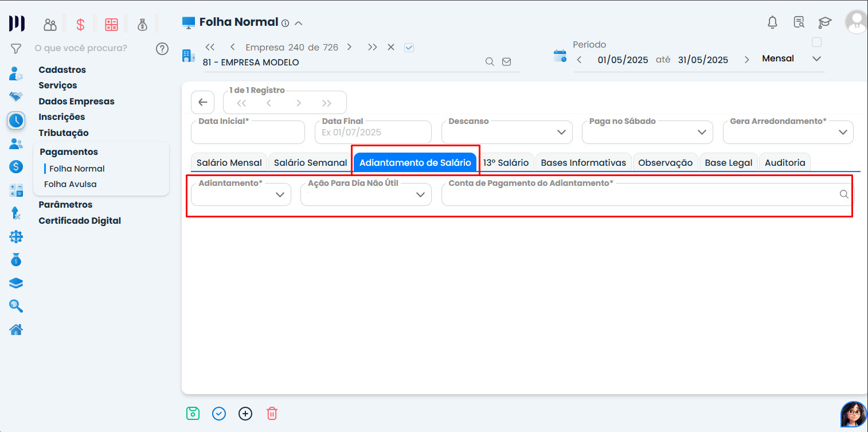
Task: Tick the checkbox above period type
Action: pyautogui.click(x=817, y=42)
